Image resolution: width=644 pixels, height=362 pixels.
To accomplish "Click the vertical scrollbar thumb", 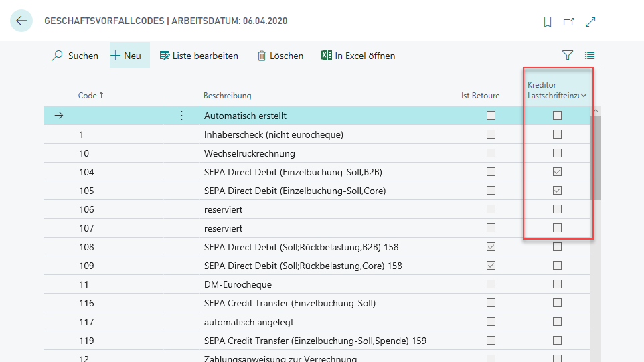I will tap(596, 158).
